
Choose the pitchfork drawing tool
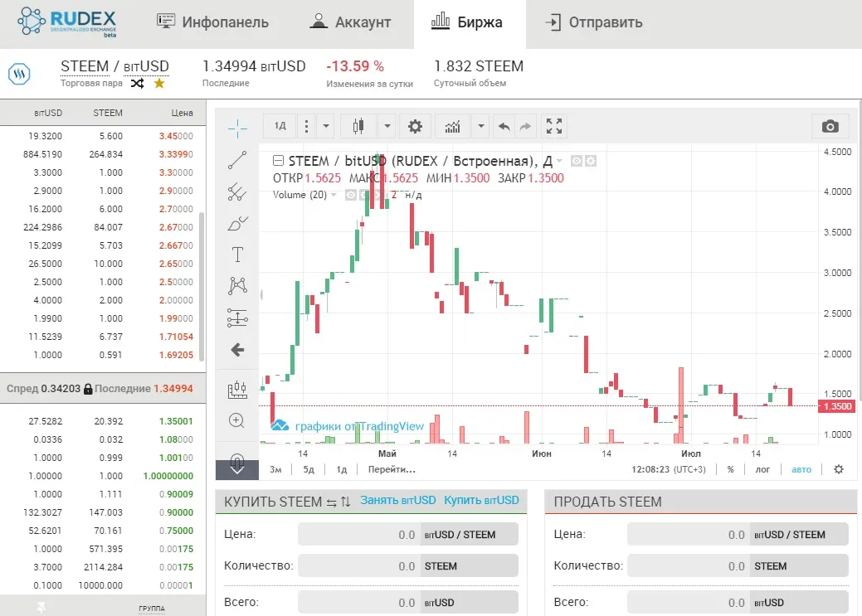pyautogui.click(x=237, y=192)
